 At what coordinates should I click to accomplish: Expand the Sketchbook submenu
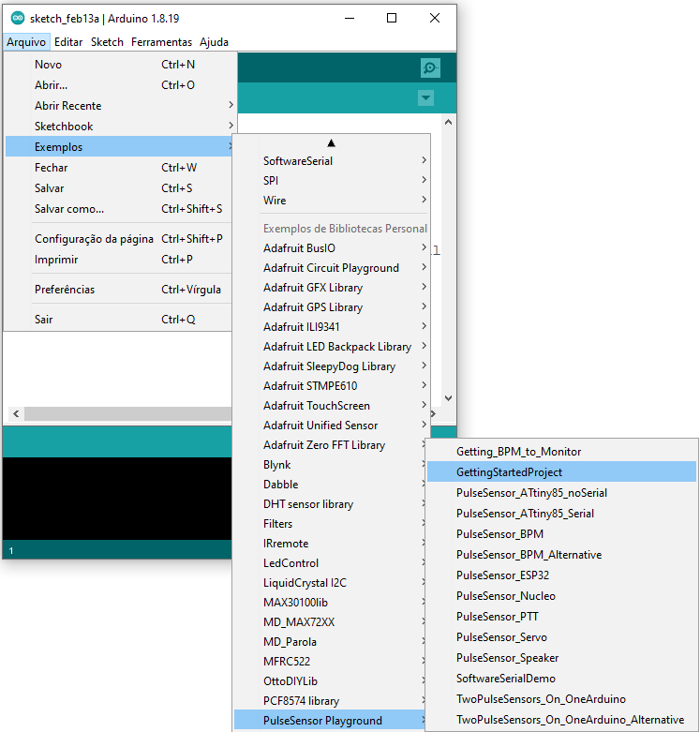[x=118, y=126]
